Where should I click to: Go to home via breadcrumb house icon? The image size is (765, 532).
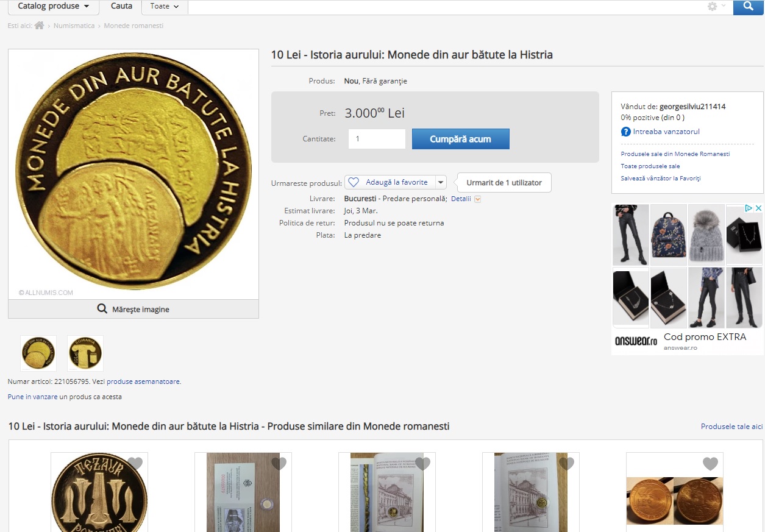pyautogui.click(x=40, y=26)
